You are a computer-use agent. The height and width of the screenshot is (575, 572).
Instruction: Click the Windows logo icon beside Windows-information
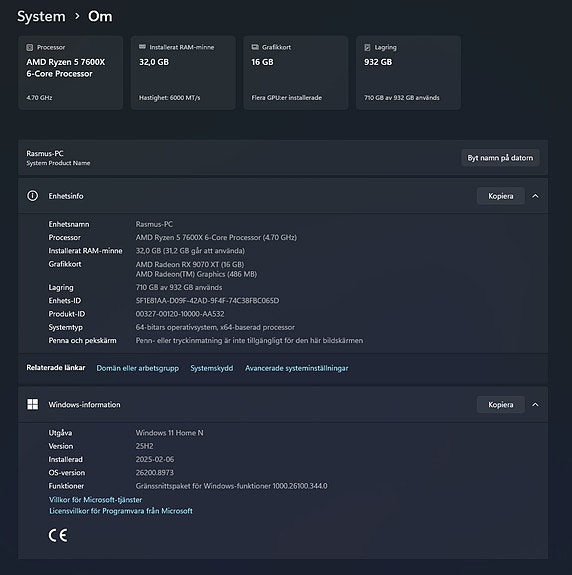tap(33, 404)
